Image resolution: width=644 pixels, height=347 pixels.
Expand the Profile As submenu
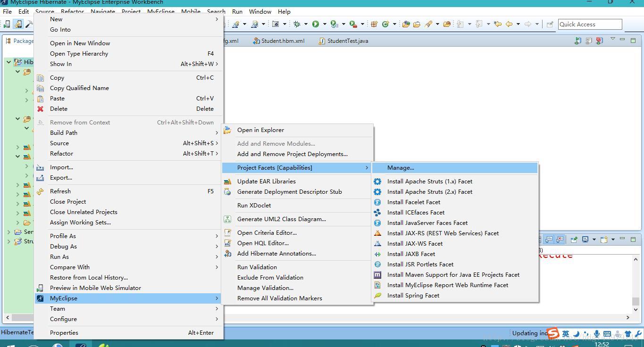coord(128,236)
